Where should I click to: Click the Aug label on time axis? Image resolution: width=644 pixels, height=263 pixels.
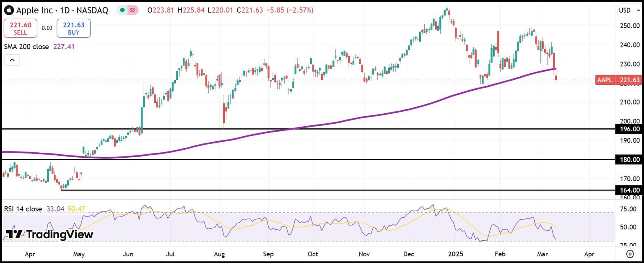click(x=219, y=254)
